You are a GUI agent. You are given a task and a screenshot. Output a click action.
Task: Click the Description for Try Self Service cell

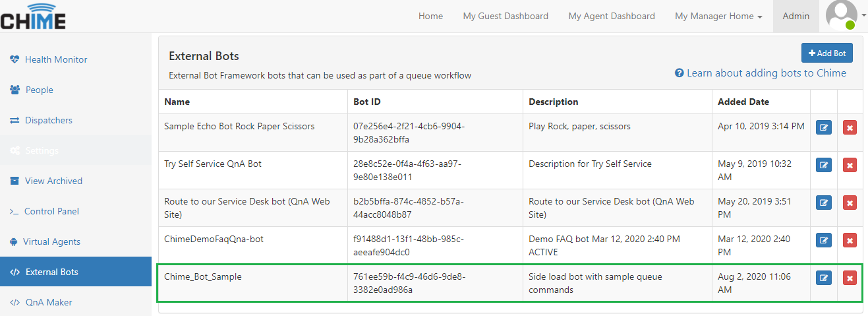[x=590, y=164]
